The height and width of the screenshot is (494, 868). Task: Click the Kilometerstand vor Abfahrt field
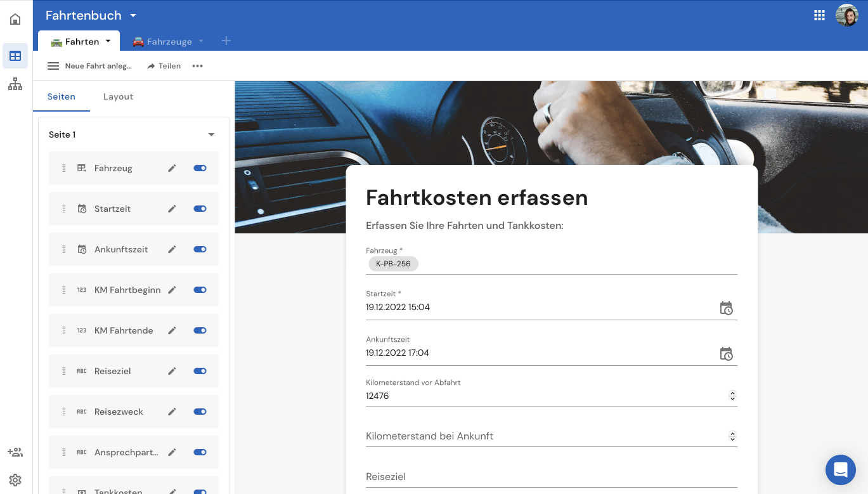(x=552, y=396)
